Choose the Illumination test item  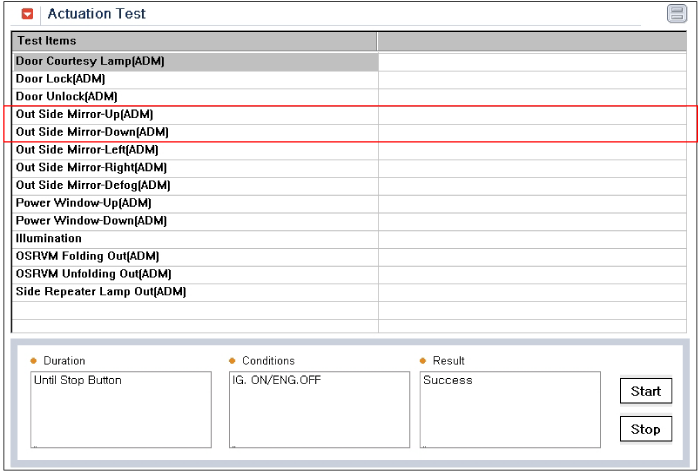tap(196, 239)
